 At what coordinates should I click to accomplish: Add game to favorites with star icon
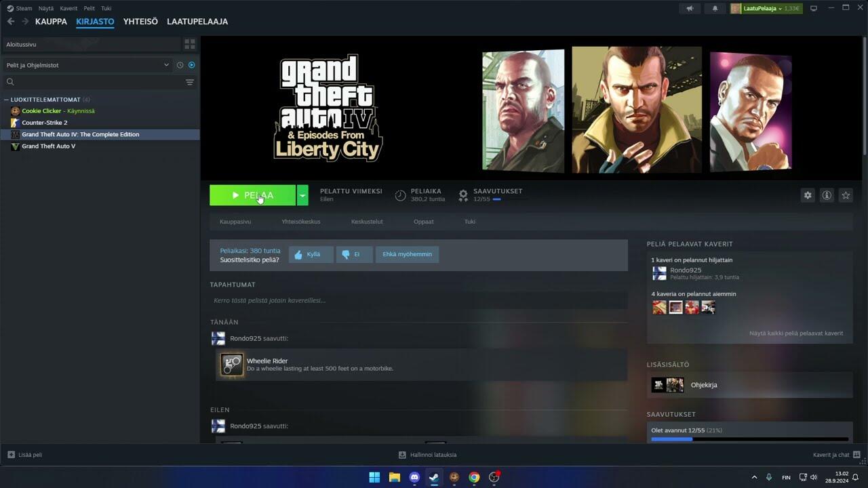coord(846,195)
